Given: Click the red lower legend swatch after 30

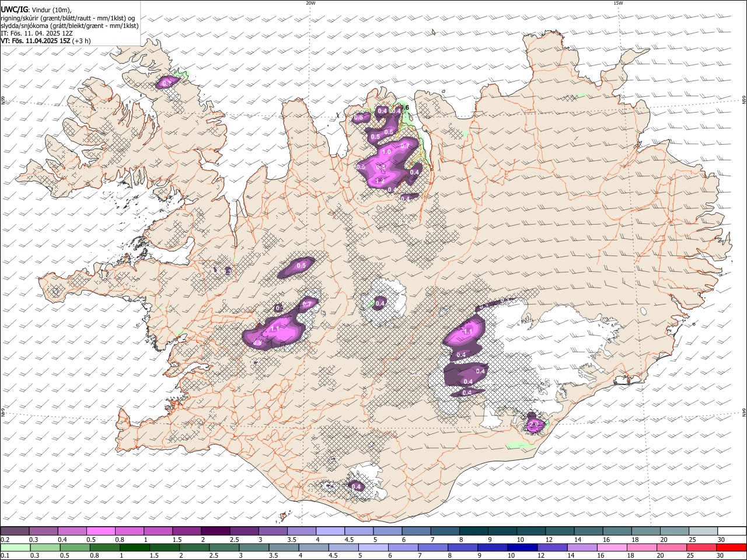Looking at the screenshot, I should (x=731, y=547).
